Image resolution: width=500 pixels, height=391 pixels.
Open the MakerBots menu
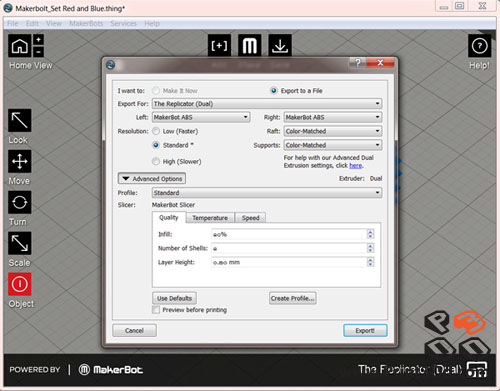[x=86, y=23]
